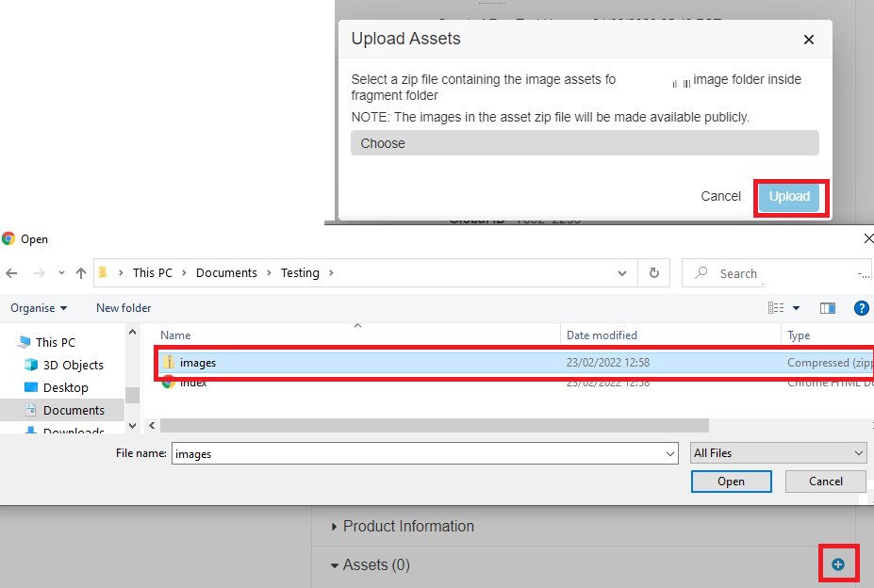The image size is (874, 588).
Task: Go up one folder level
Action: click(x=80, y=273)
